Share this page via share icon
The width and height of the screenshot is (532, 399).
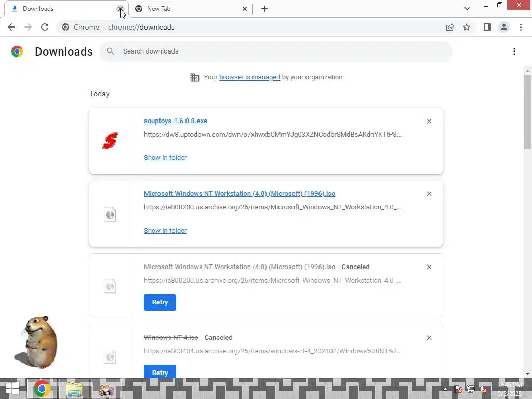pos(450,27)
